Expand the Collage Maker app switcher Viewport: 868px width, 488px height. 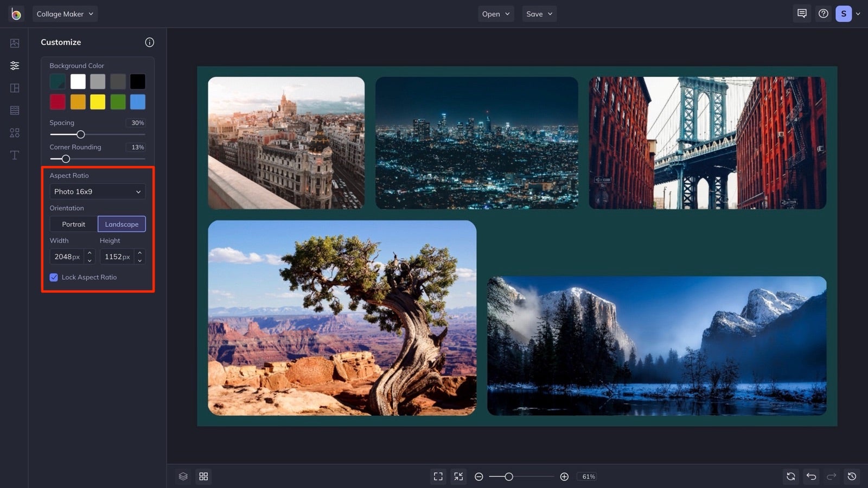coord(65,14)
